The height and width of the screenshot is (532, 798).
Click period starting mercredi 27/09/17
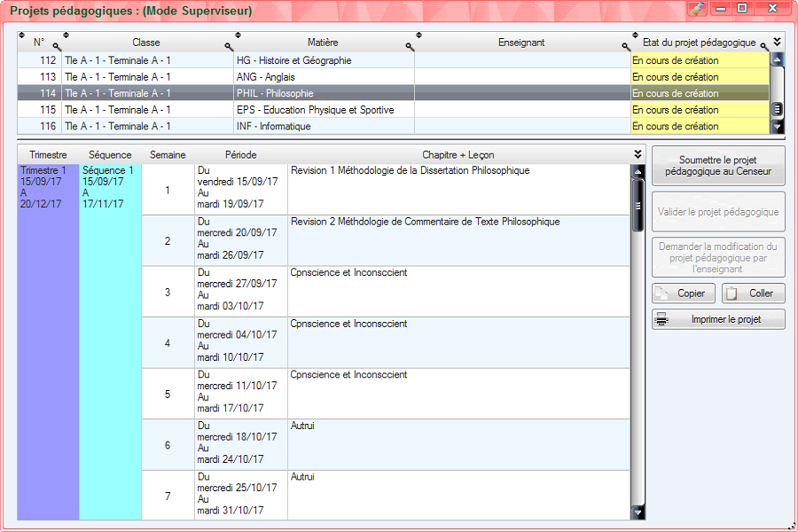pyautogui.click(x=240, y=291)
